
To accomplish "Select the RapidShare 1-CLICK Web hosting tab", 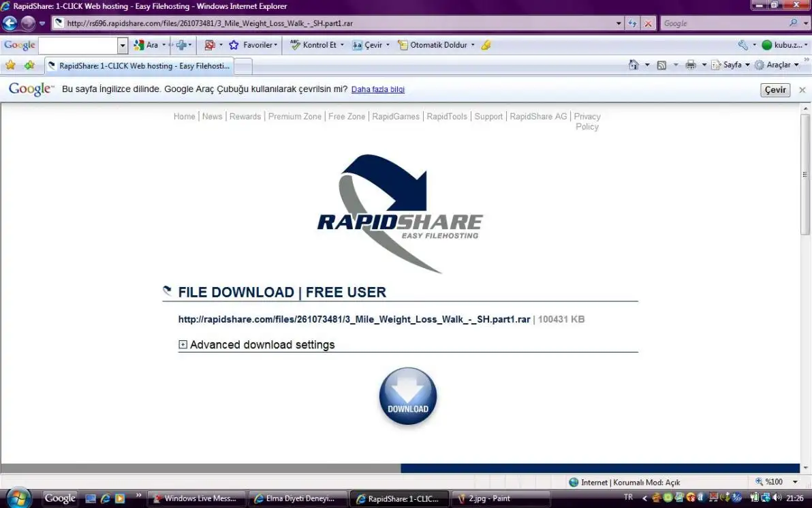I will pyautogui.click(x=139, y=66).
